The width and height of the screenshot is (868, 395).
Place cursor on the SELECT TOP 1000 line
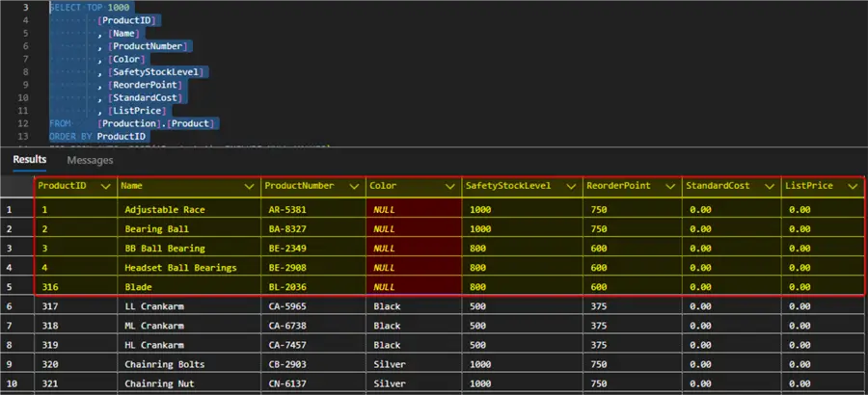click(x=89, y=7)
